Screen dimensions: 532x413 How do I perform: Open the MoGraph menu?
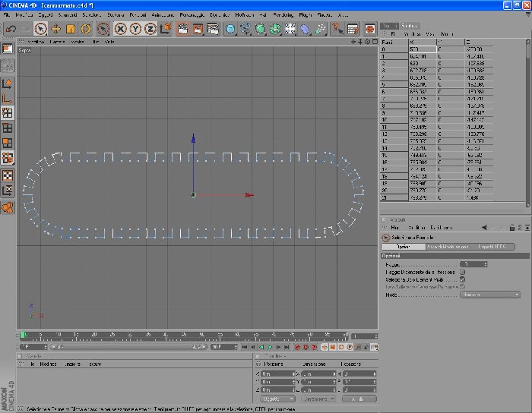pos(244,15)
